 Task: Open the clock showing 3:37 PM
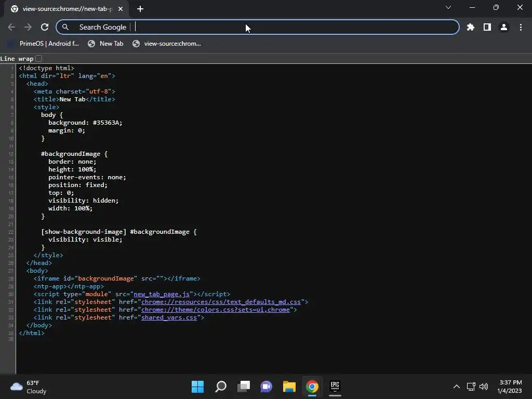point(510,387)
